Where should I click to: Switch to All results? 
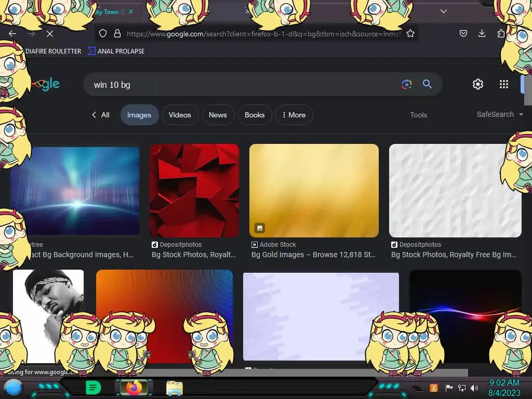(100, 115)
